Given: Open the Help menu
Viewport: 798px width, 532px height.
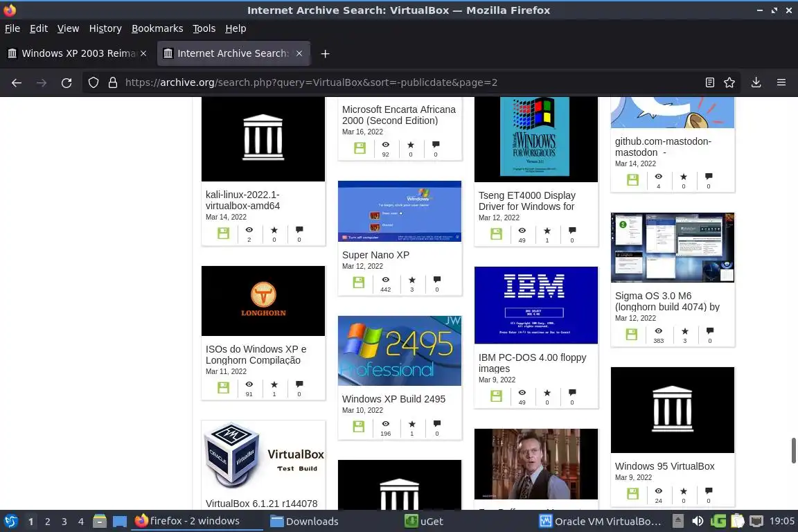Looking at the screenshot, I should click(236, 28).
